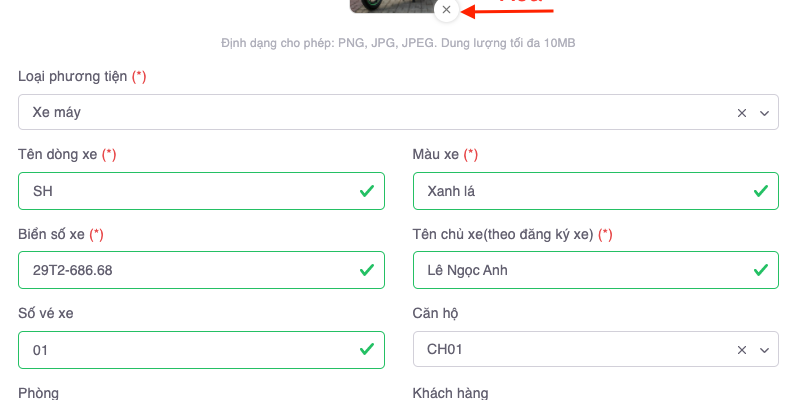Viewport: 795px width, 400px height.
Task: Select the Tên chủ xe input field
Action: (x=580, y=270)
